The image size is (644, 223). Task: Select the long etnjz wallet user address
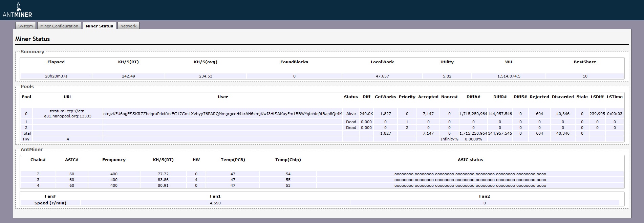click(222, 114)
